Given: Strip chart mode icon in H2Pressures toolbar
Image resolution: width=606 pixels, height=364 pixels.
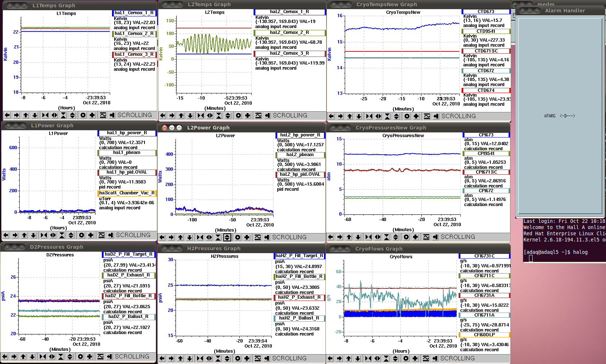Looking at the screenshot, I should pos(258,359).
